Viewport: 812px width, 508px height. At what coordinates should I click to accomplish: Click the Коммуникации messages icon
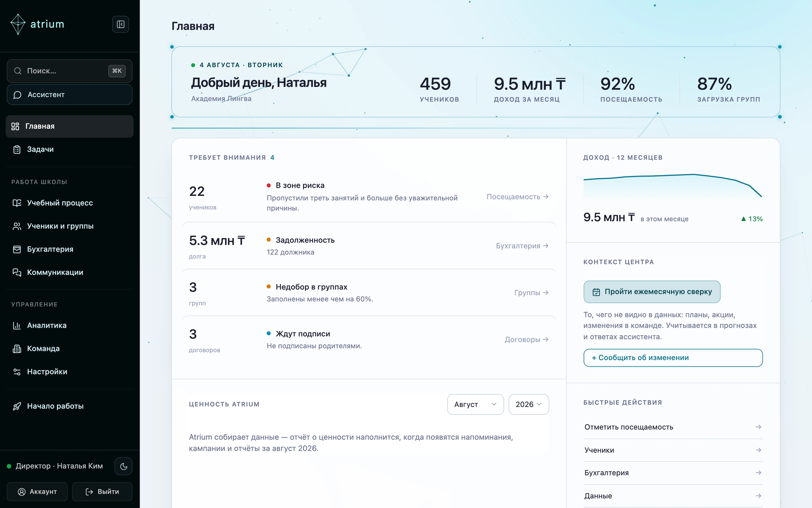coord(17,272)
